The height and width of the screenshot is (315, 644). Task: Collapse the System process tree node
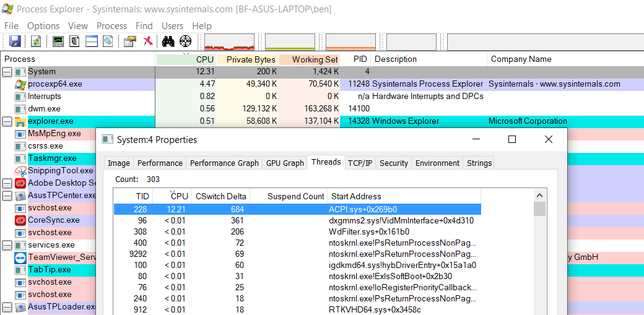(7, 72)
